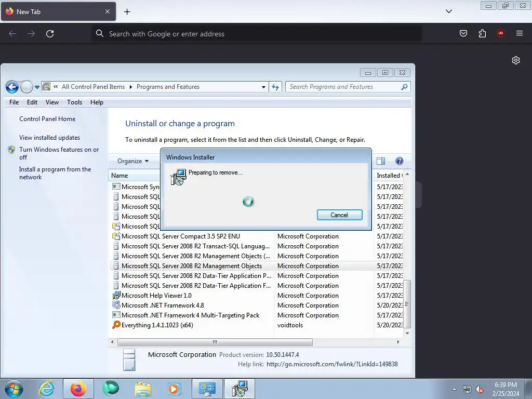Open the Tools menu
The image size is (532, 399).
pos(75,102)
